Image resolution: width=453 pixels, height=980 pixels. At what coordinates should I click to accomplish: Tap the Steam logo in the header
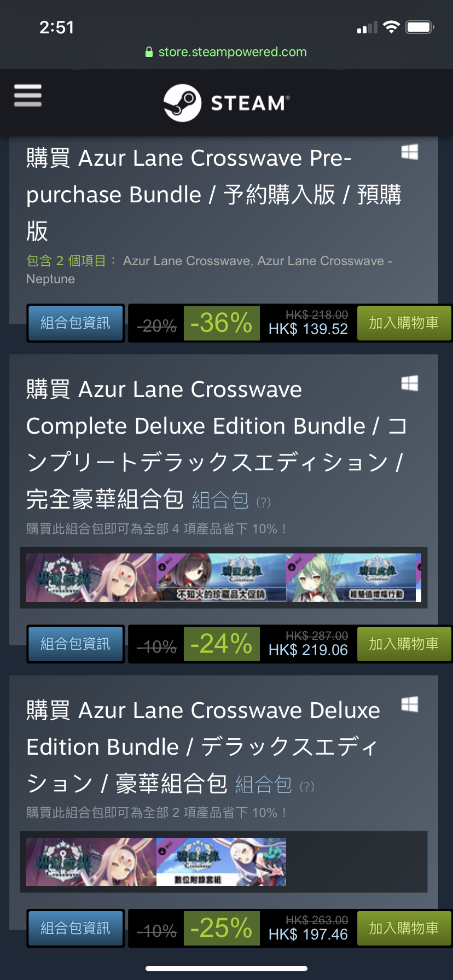[x=226, y=103]
